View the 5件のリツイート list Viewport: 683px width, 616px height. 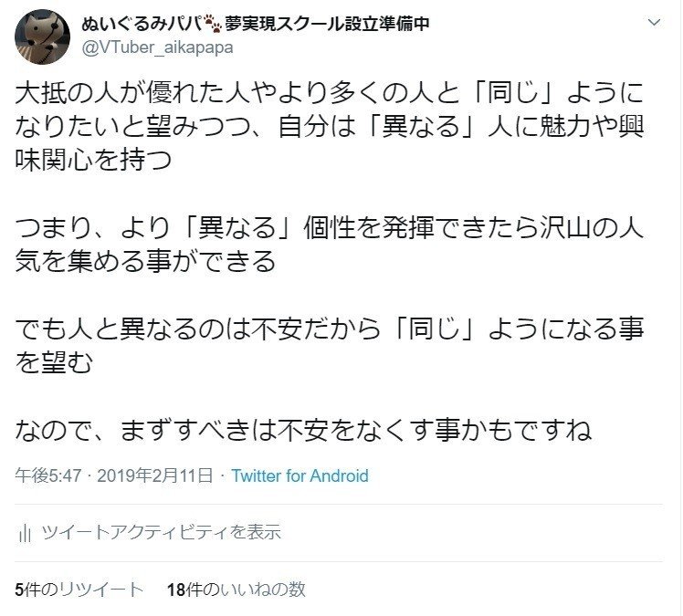pyautogui.click(x=79, y=590)
